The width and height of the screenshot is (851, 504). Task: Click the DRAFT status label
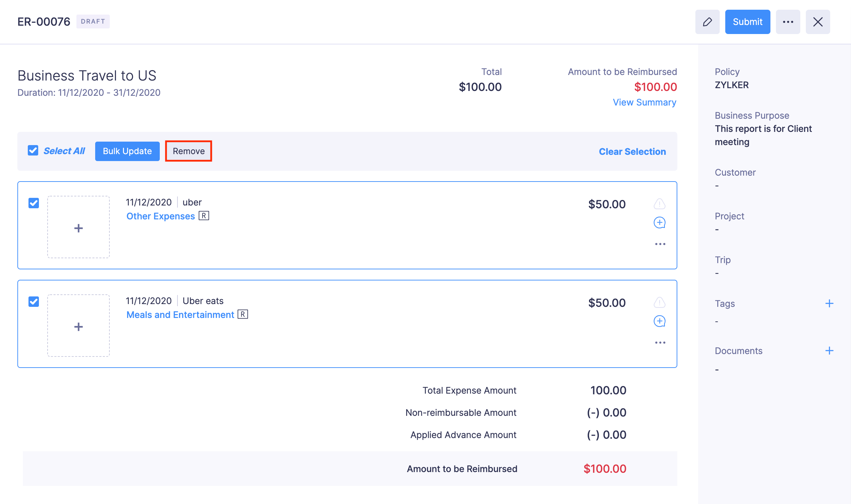click(93, 21)
